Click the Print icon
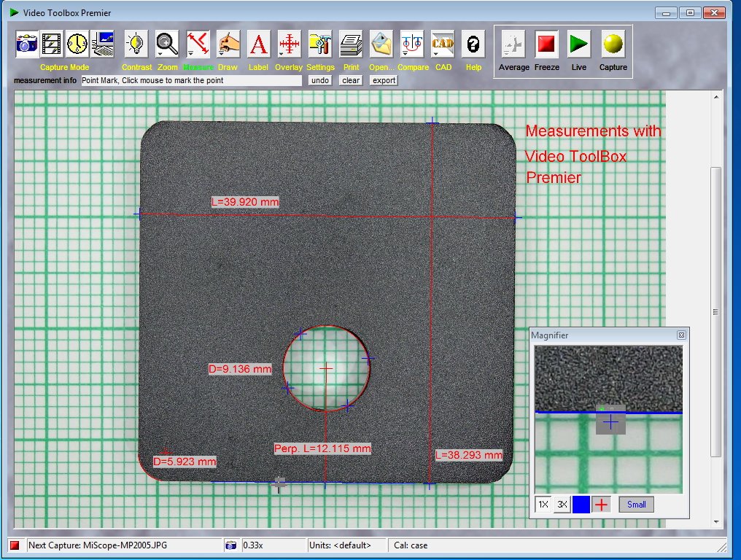 [x=351, y=44]
